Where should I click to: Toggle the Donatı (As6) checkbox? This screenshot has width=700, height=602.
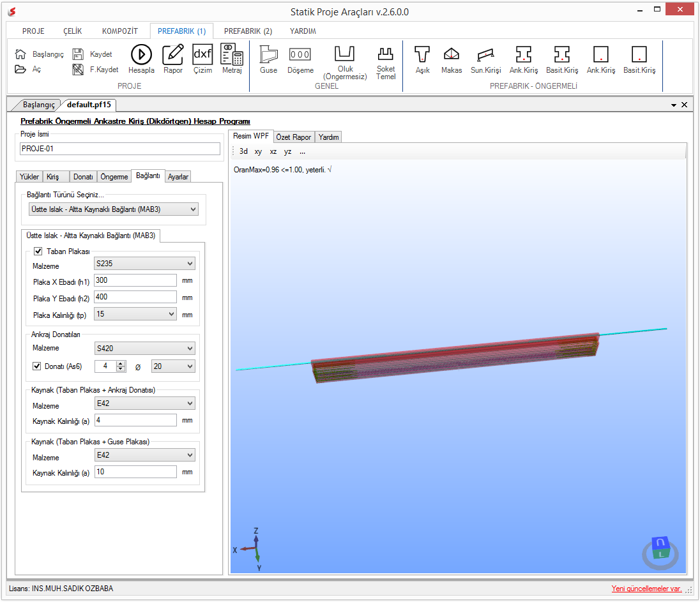[37, 366]
